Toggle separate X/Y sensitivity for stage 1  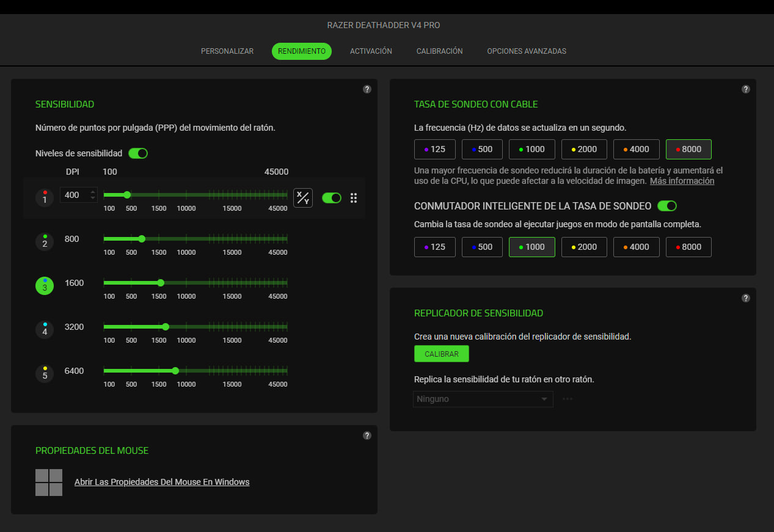pyautogui.click(x=303, y=198)
